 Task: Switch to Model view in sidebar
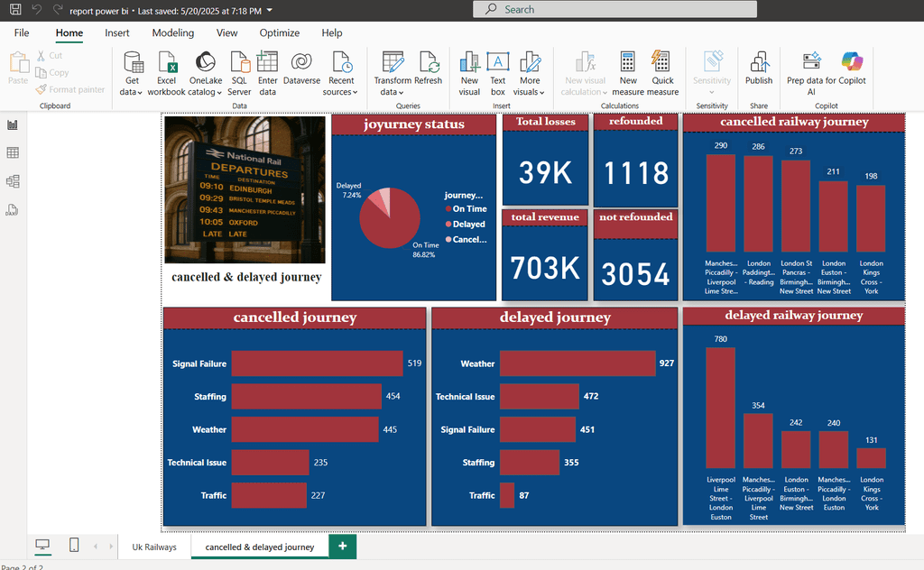[x=13, y=180]
